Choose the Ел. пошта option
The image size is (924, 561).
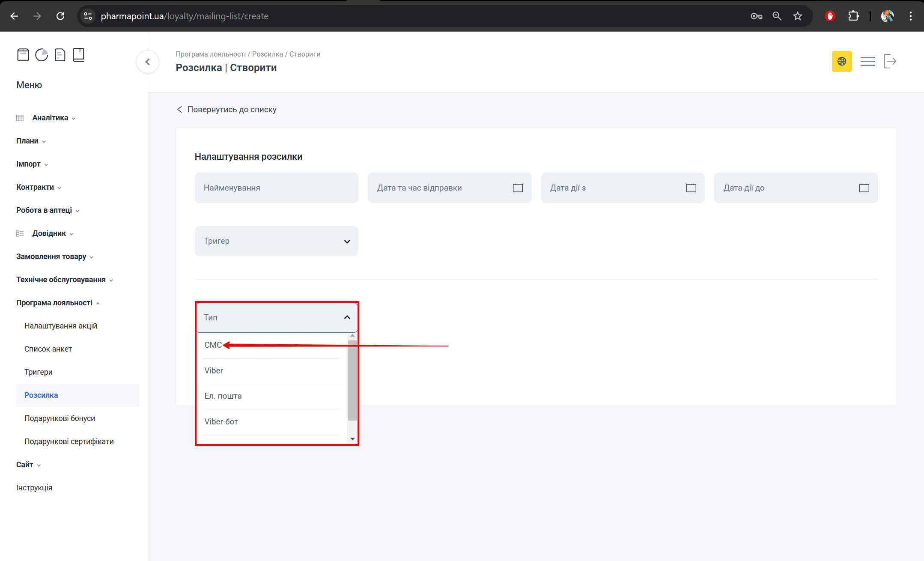[223, 396]
